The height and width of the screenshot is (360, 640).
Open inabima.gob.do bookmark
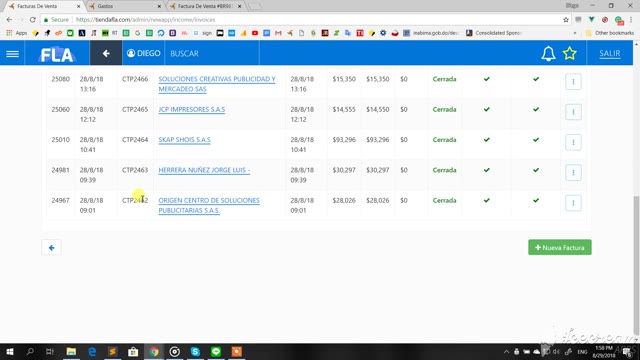click(431, 33)
